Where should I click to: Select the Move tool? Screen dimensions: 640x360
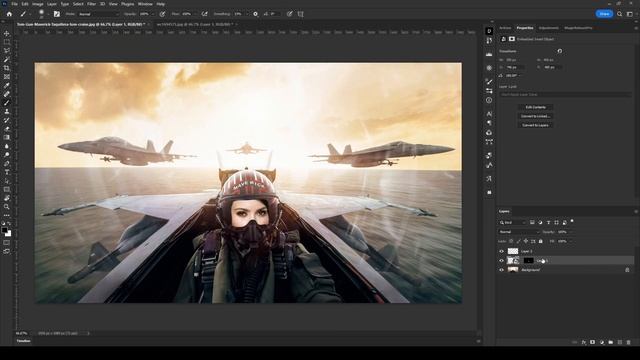[x=7, y=33]
